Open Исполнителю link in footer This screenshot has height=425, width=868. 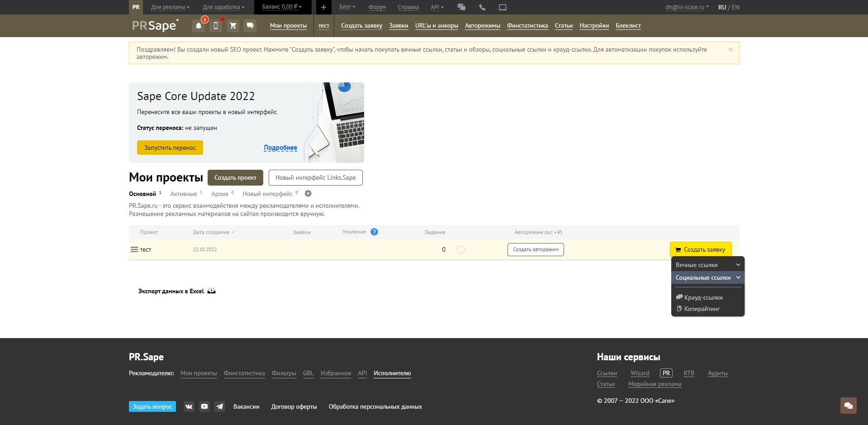coord(392,373)
